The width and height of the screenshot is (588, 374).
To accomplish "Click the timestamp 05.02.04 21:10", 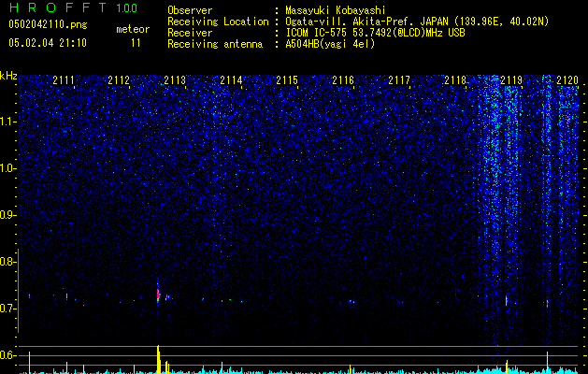I will pyautogui.click(x=48, y=43).
